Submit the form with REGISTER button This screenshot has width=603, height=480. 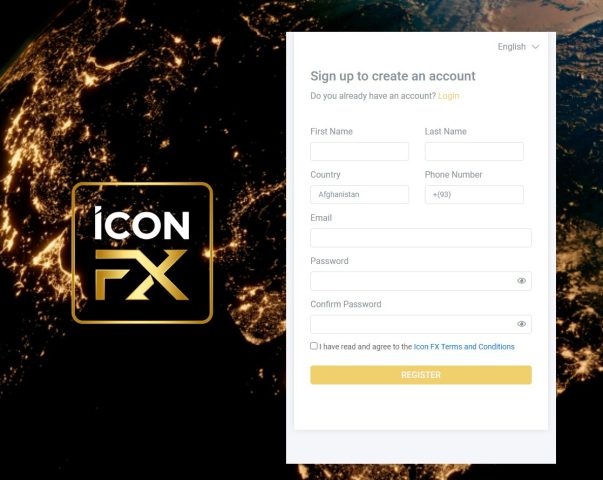point(421,375)
